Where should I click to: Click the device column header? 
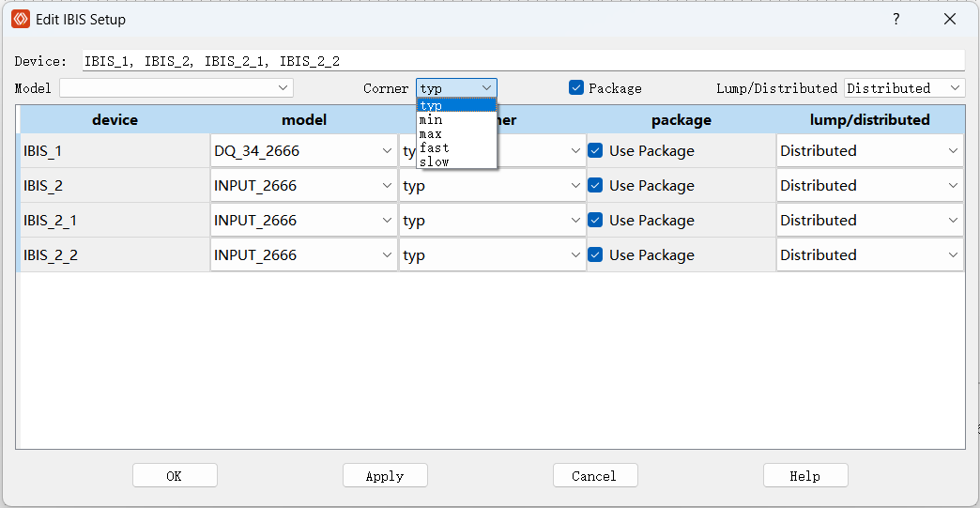pyautogui.click(x=115, y=119)
